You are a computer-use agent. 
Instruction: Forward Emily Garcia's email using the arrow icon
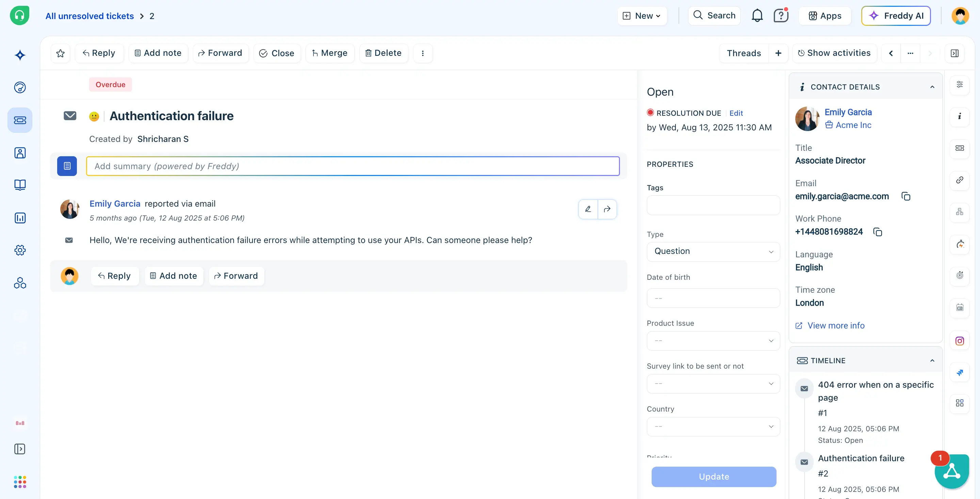pos(607,209)
